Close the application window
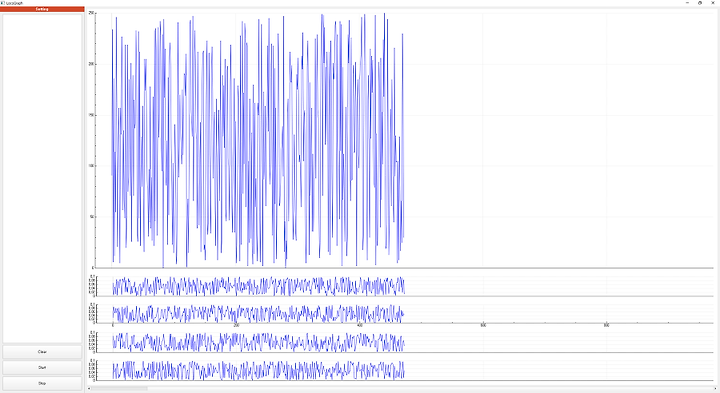The image size is (720, 393). coord(712,3)
